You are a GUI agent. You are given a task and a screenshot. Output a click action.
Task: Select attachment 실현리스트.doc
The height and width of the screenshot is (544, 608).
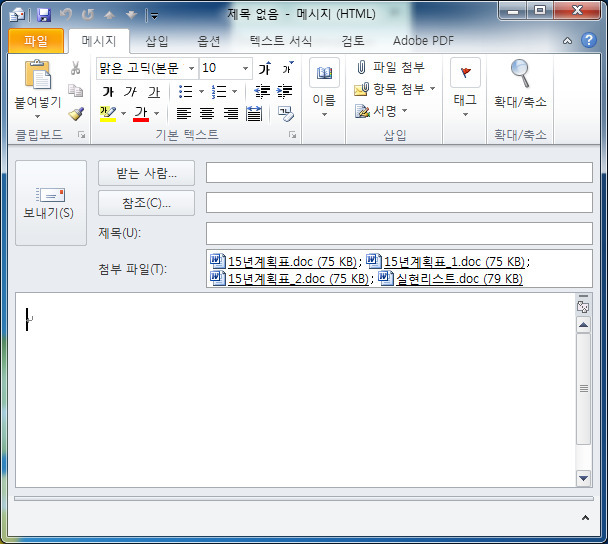(x=451, y=278)
